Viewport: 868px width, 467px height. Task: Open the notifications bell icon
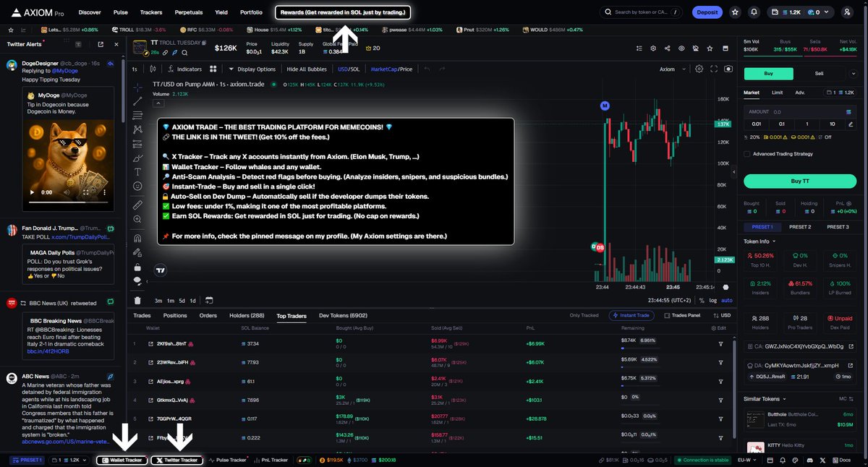pyautogui.click(x=754, y=12)
